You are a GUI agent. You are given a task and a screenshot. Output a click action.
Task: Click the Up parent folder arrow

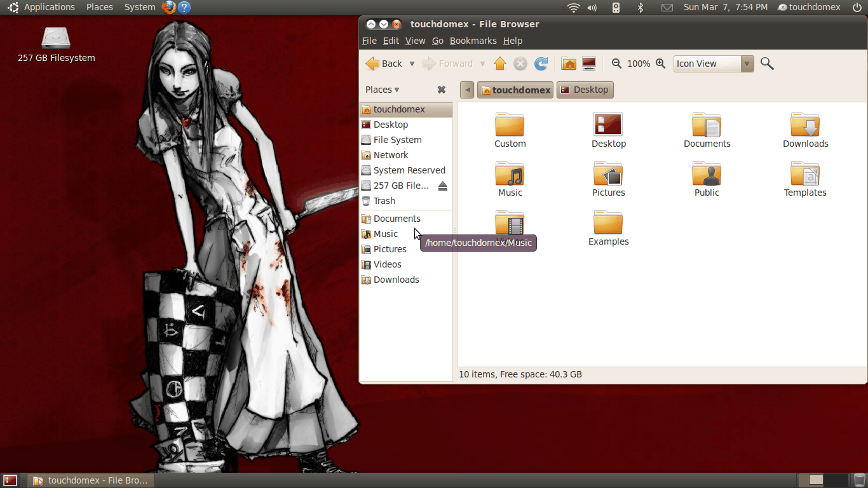pyautogui.click(x=500, y=64)
